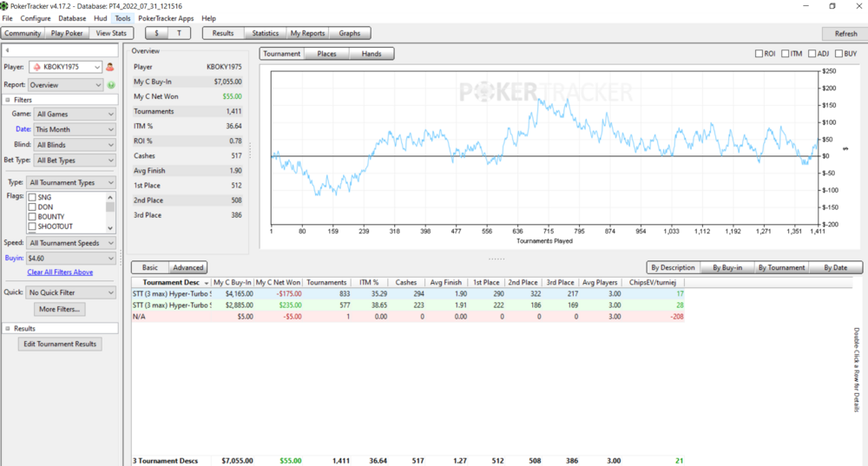Open the PokerTracker Apps menu
The image size is (868, 466).
pyautogui.click(x=166, y=18)
